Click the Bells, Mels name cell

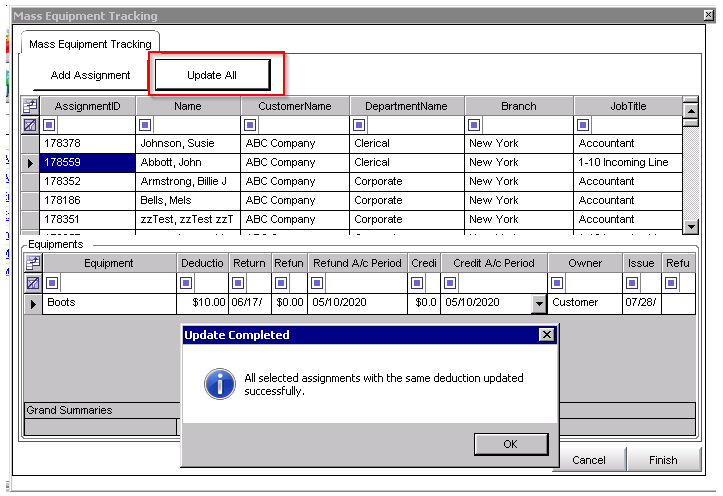tap(188, 201)
